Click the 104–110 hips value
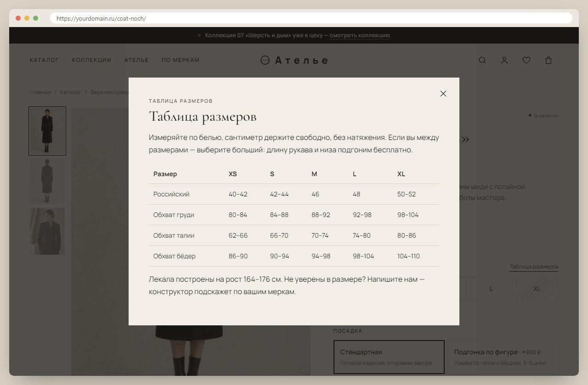 tap(408, 256)
